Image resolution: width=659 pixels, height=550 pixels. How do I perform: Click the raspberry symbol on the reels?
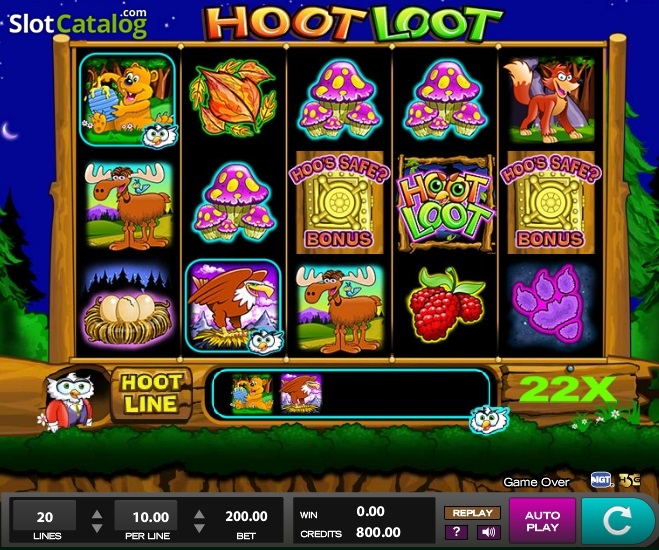[446, 304]
